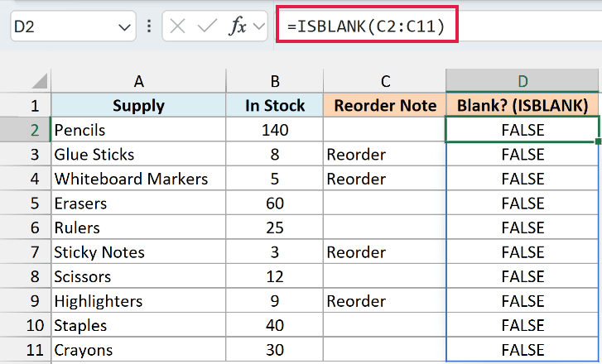Screen dimensions: 602x364
Task: Click the formula bar containing =ISBLANK(C2:C11)
Action: (438, 26)
